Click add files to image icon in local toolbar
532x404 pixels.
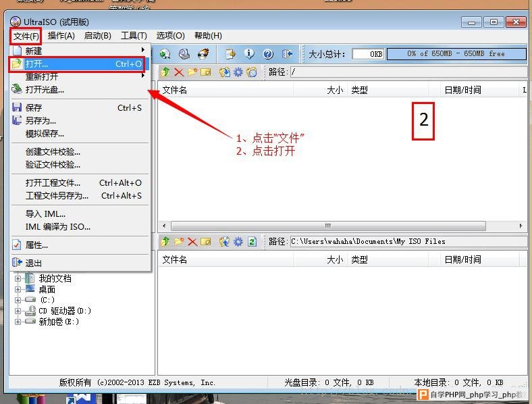[224, 242]
